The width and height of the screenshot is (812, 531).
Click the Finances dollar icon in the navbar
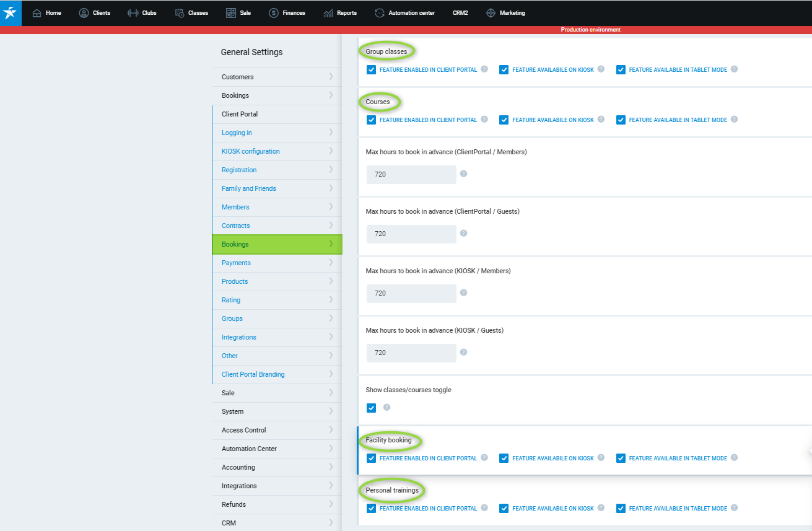pyautogui.click(x=274, y=13)
